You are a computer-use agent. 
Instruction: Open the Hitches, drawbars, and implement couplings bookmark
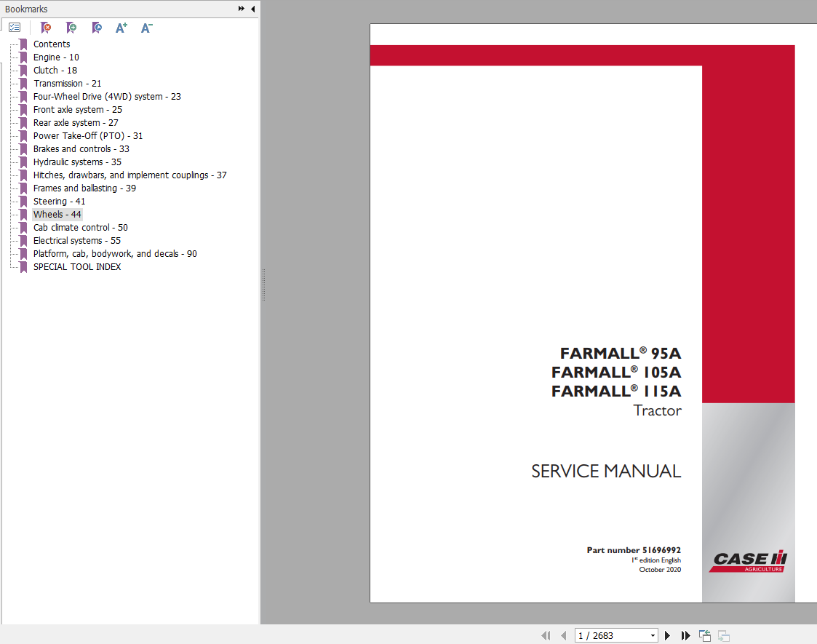tap(130, 175)
